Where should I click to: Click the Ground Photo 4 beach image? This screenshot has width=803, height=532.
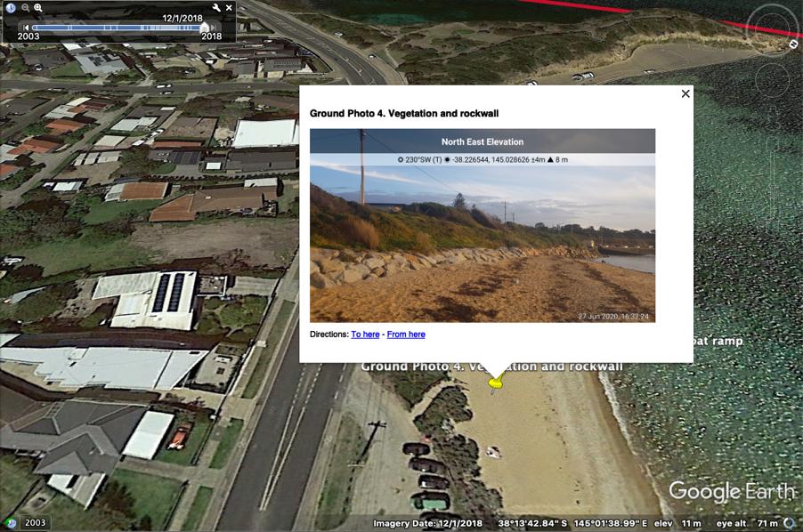pyautogui.click(x=483, y=226)
